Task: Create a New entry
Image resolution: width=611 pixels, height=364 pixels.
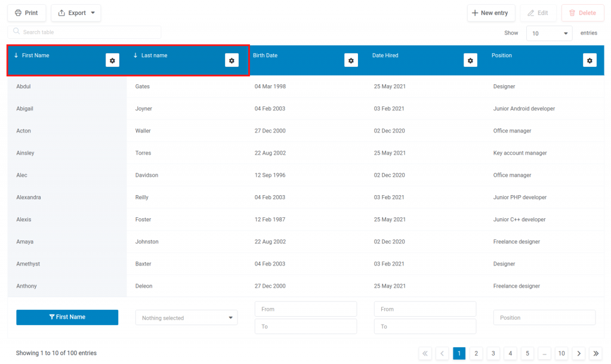Action: coord(490,13)
